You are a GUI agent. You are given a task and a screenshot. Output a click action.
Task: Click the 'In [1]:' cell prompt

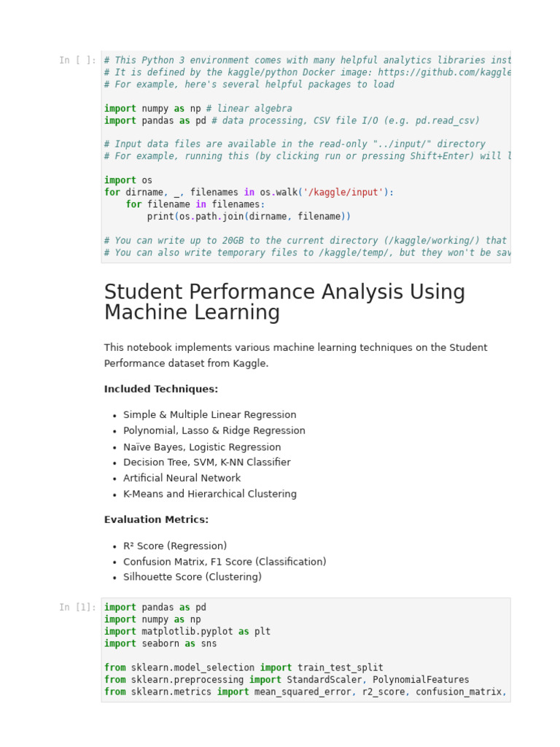pos(77,608)
